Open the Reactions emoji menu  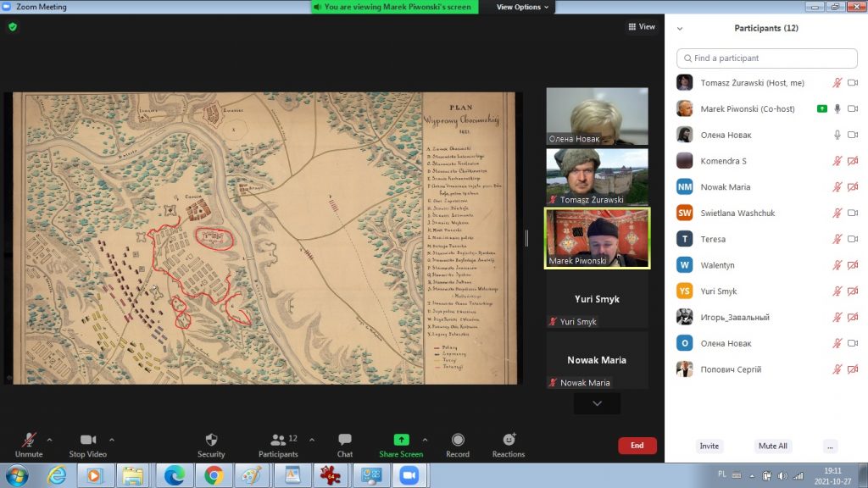(509, 441)
